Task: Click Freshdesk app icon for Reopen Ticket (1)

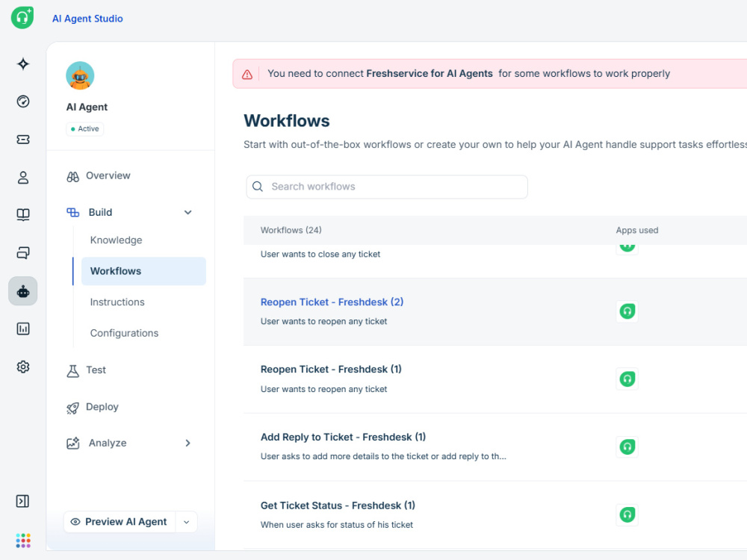Action: (627, 379)
